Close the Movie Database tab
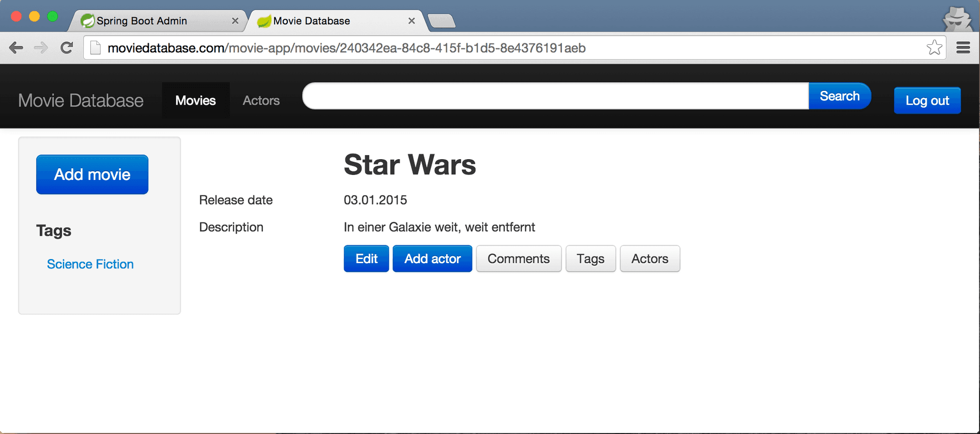 [x=411, y=21]
